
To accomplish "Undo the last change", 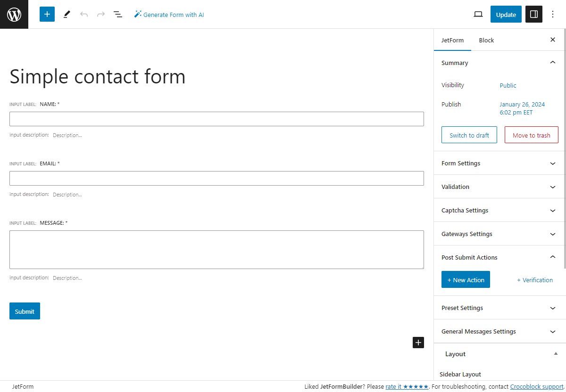I will pos(84,14).
